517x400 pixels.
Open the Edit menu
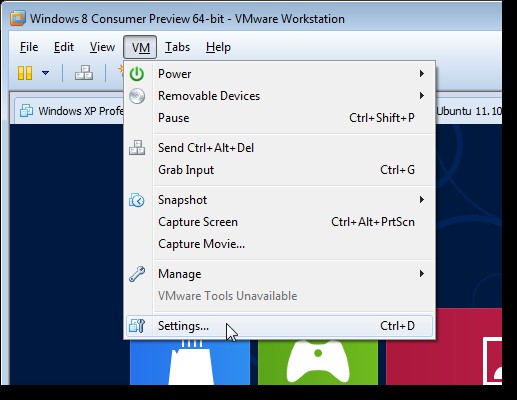[x=64, y=47]
